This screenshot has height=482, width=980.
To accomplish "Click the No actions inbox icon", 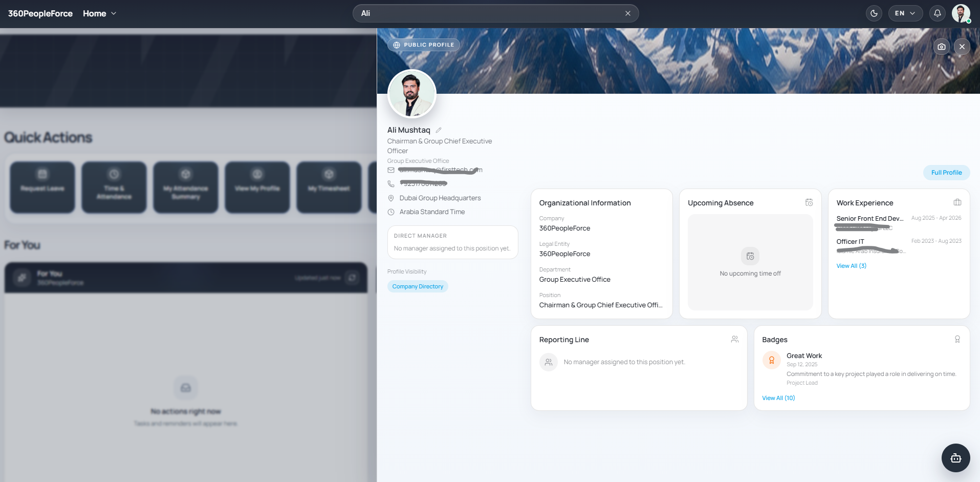I will (186, 388).
